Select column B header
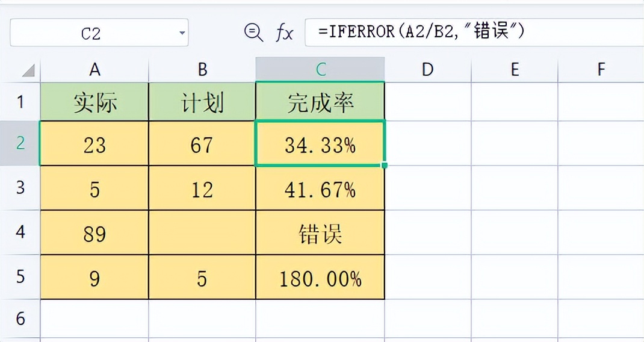Screen dimensions: 644x342 click(x=202, y=69)
